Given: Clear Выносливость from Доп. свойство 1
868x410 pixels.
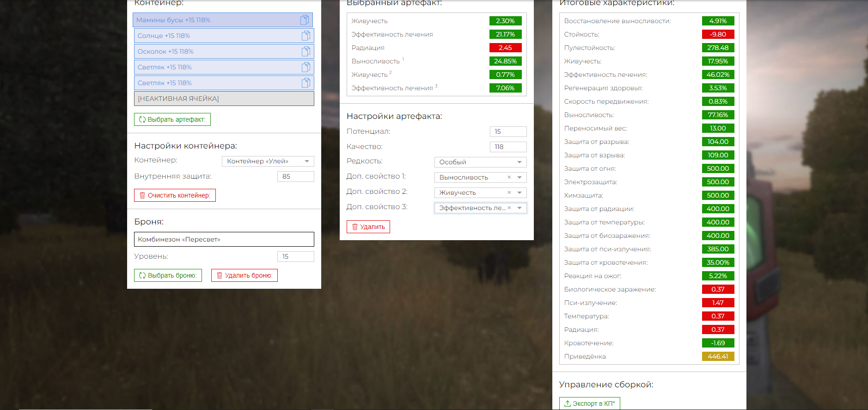Looking at the screenshot, I should (509, 177).
